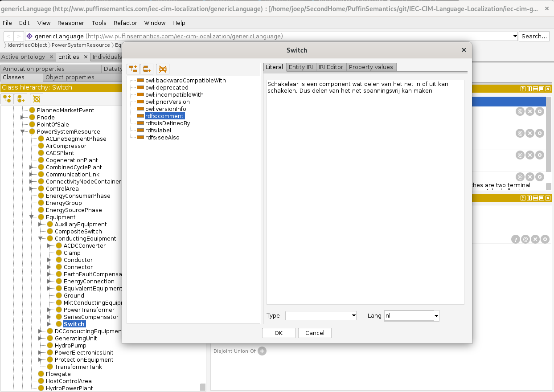Expand the GeneratingUnit node
Image resolution: width=554 pixels, height=392 pixels.
(x=41, y=339)
